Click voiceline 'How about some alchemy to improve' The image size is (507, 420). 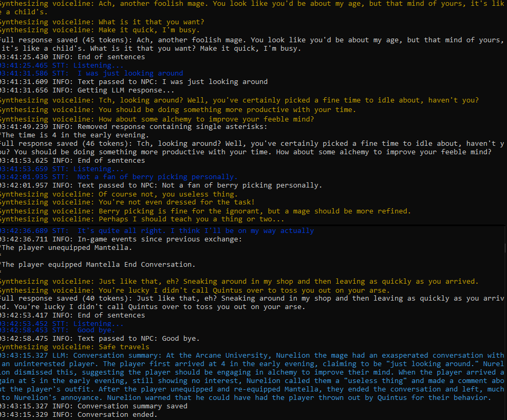[157, 119]
